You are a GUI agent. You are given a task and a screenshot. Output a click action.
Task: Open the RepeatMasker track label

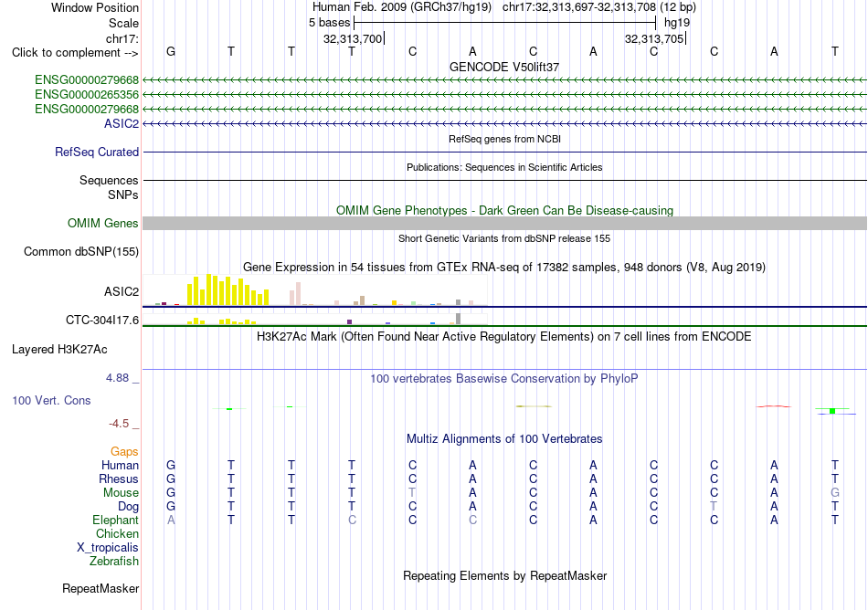click(101, 588)
